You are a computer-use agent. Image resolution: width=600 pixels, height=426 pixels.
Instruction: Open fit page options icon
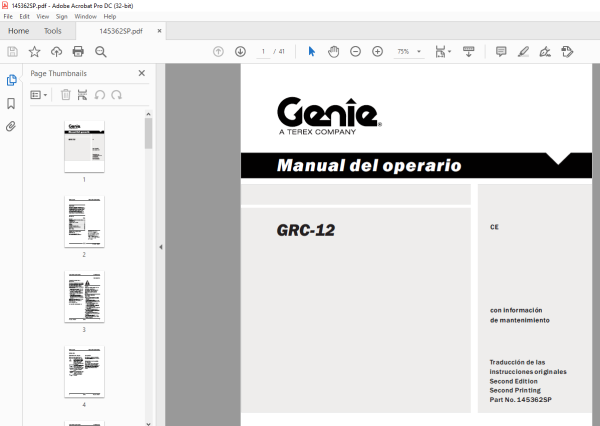[443, 51]
